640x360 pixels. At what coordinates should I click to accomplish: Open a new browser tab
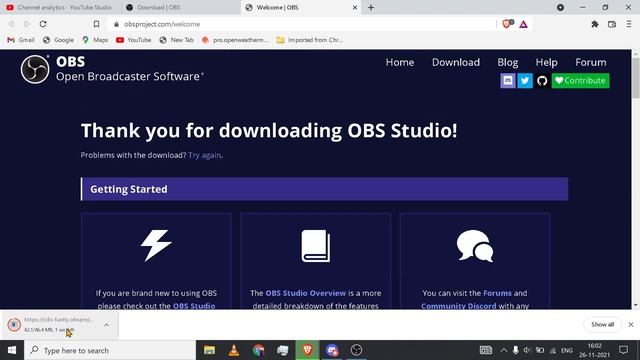(371, 7)
